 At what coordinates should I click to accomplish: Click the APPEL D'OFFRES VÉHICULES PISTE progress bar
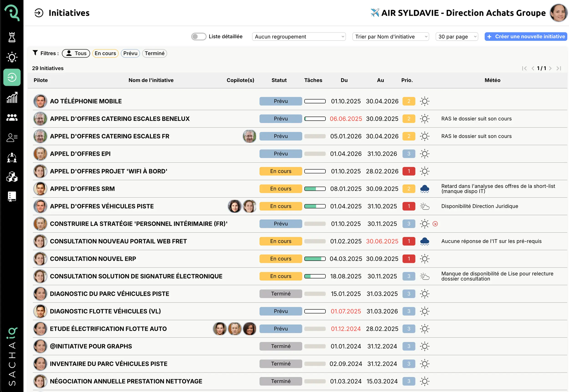[x=315, y=206]
